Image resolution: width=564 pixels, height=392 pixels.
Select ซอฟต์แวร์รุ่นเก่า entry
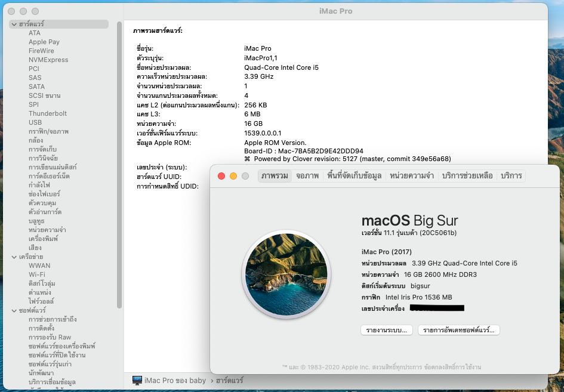pyautogui.click(x=50, y=365)
